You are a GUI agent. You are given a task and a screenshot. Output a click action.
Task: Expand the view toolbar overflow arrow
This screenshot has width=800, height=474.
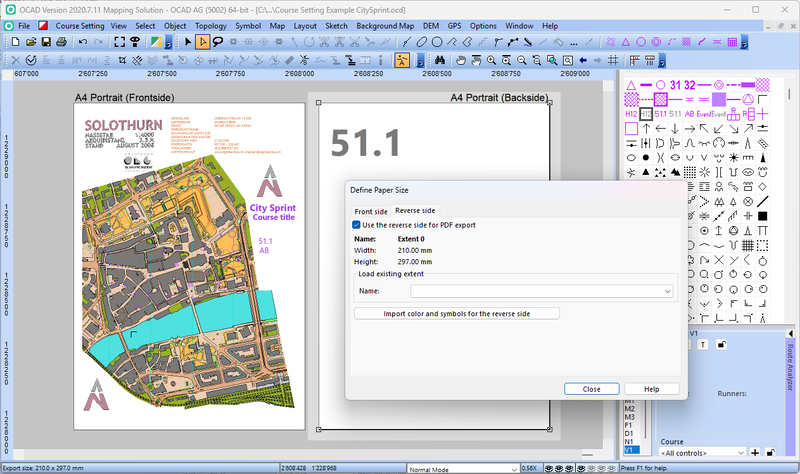coord(662,62)
